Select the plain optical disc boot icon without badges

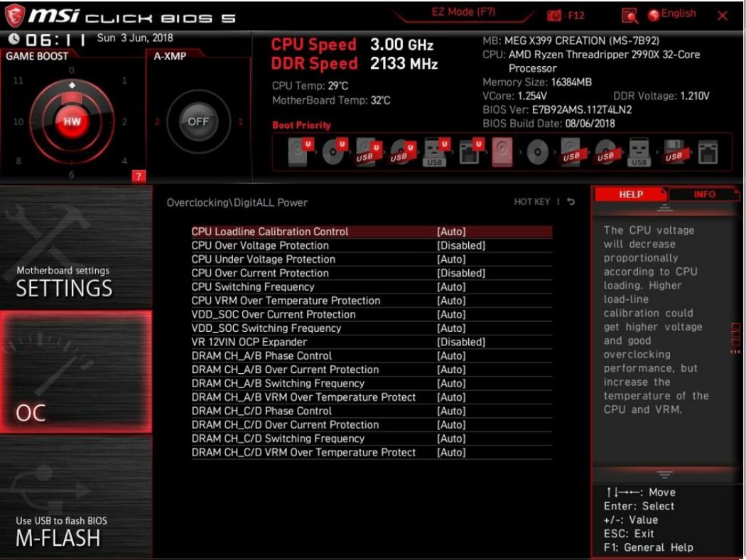coord(538,152)
